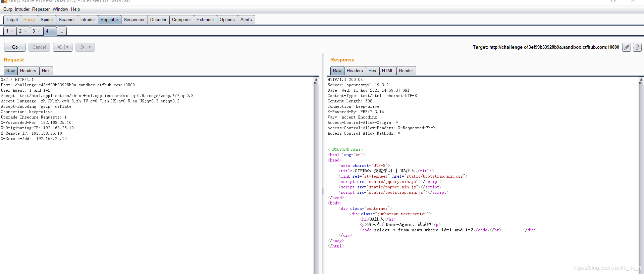Edit target with the pencil icon
644x274 pixels.
(627, 47)
